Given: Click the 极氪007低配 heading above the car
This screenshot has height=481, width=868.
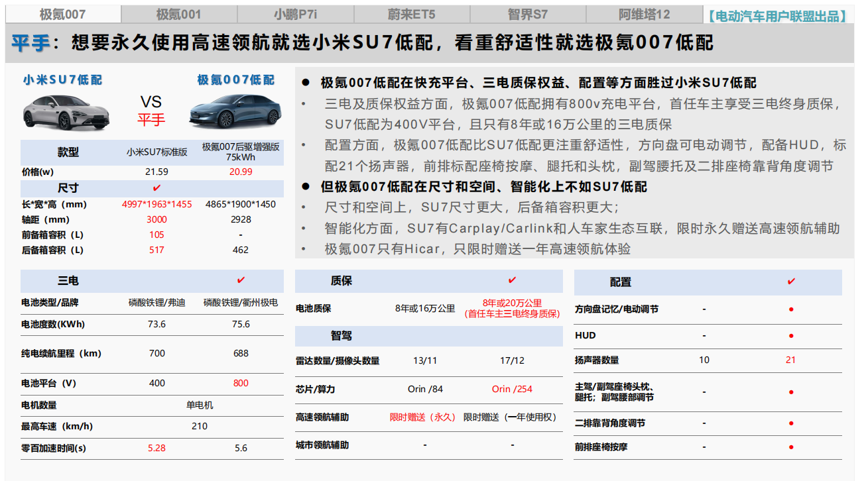Looking at the screenshot, I should coord(235,80).
